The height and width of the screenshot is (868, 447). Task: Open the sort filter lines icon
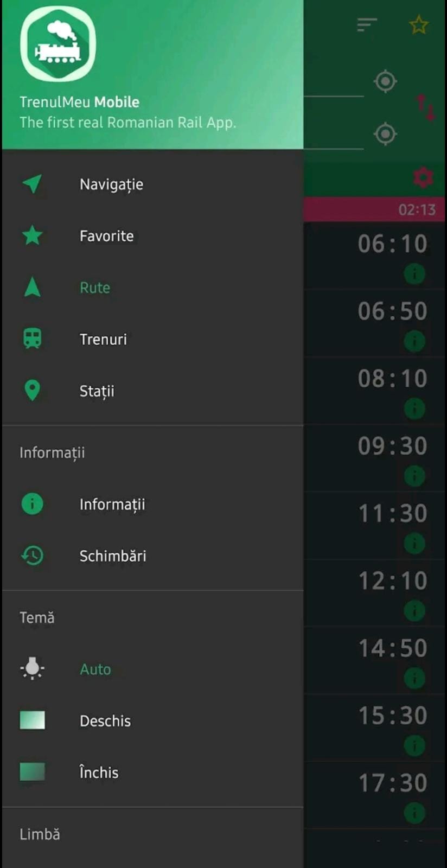click(x=367, y=25)
